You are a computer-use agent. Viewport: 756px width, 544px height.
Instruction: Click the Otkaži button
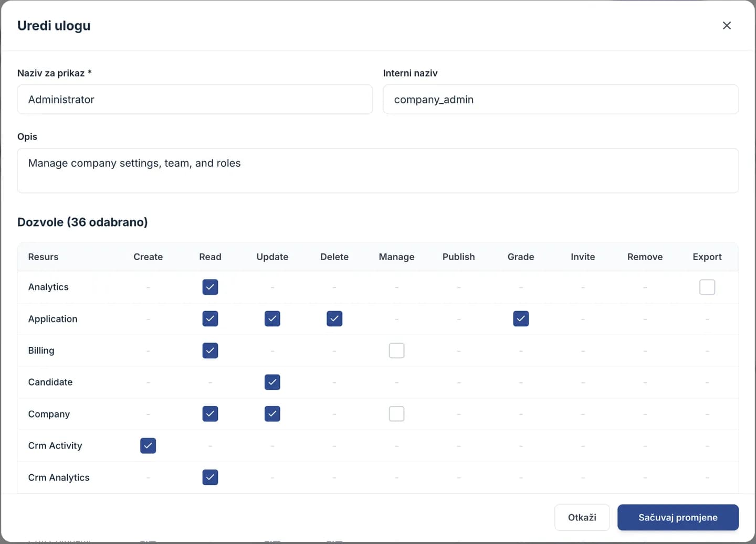[x=582, y=517]
